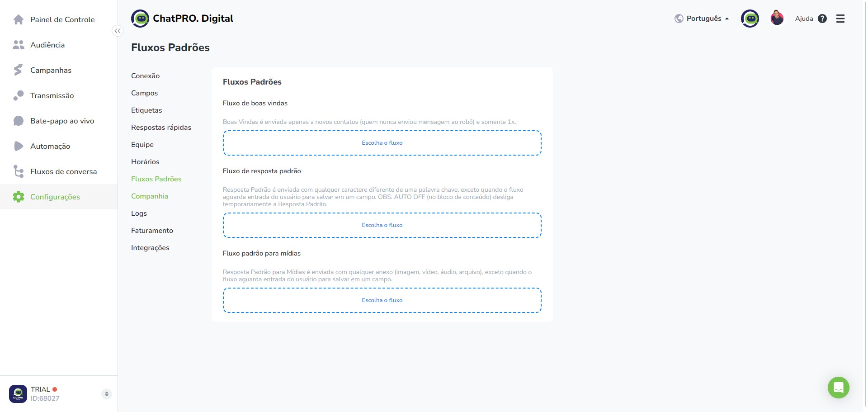The width and height of the screenshot is (868, 412).
Task: Select Conexão in settings menu
Action: point(145,76)
